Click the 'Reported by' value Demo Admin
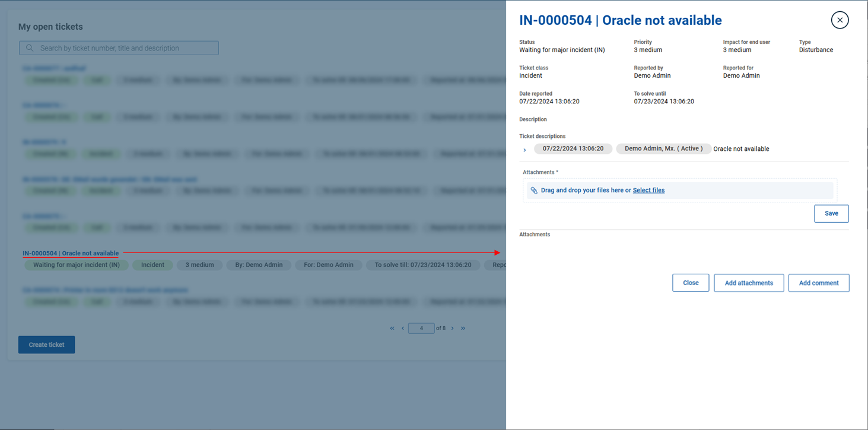868x430 pixels. tap(652, 75)
